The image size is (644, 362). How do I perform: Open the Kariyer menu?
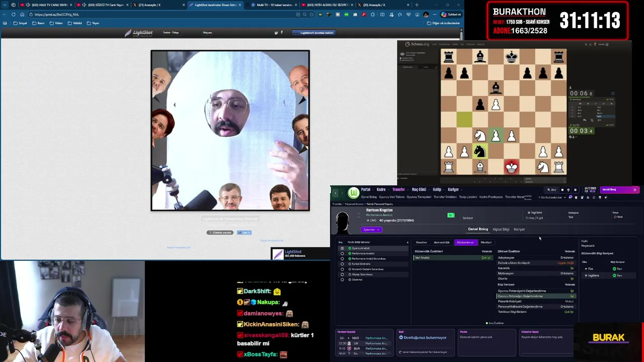point(453,190)
